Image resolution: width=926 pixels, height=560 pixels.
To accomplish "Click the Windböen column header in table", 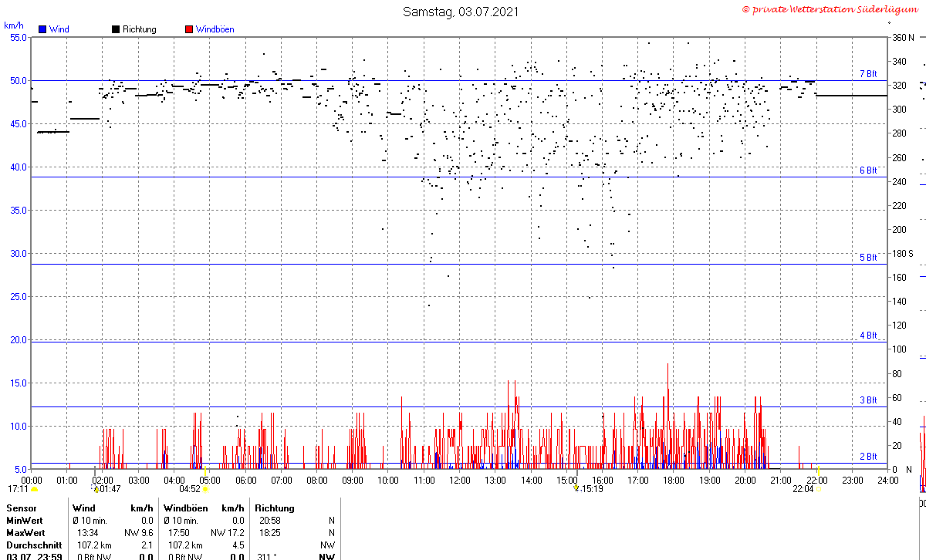I will [x=185, y=508].
